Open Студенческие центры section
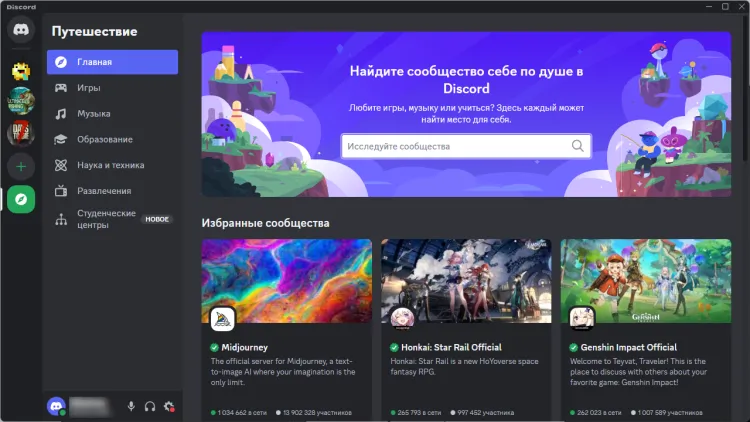Viewport: 750px width, 422px height. coord(112,219)
